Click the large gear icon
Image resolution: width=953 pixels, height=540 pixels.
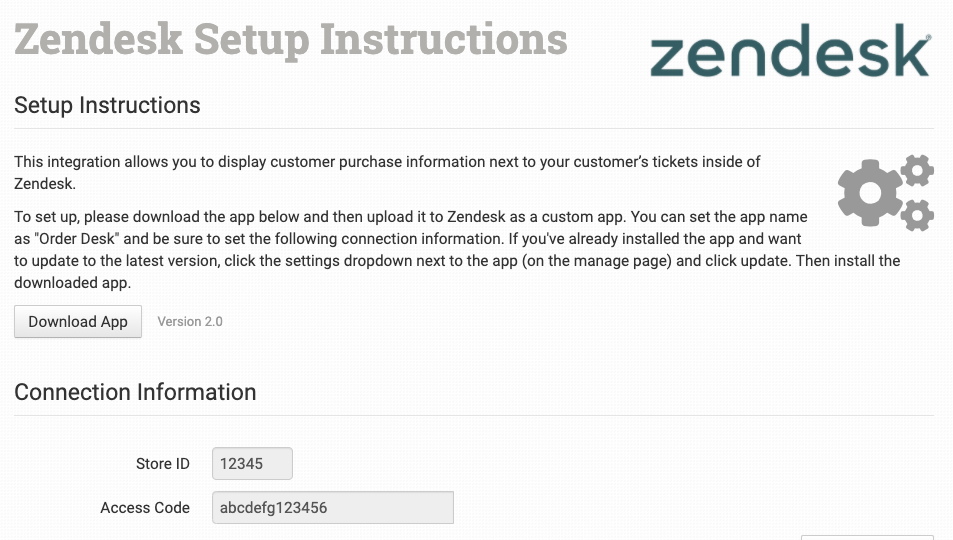(869, 189)
